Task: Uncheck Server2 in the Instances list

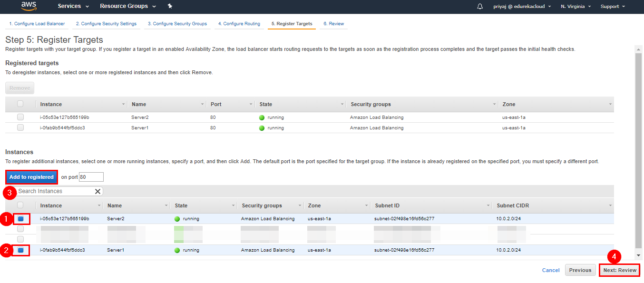Action: (20, 218)
